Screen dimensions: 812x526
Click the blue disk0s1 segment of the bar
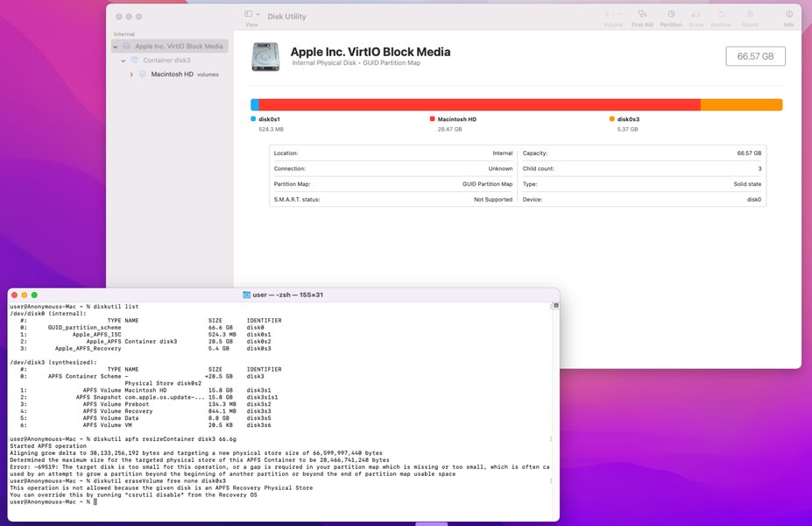pyautogui.click(x=255, y=104)
